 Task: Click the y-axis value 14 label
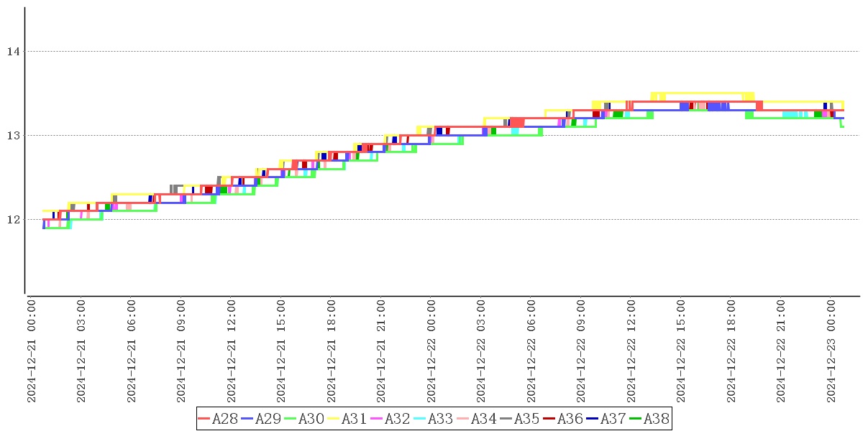tap(12, 52)
